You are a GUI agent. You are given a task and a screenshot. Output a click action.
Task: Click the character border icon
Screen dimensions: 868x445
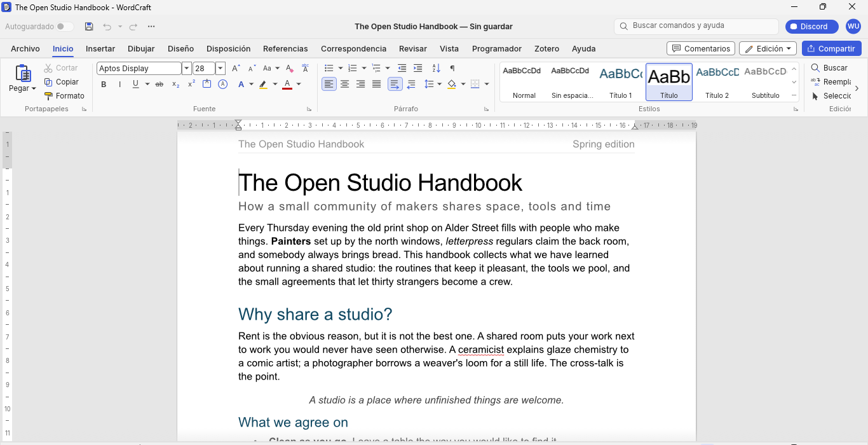(x=207, y=85)
